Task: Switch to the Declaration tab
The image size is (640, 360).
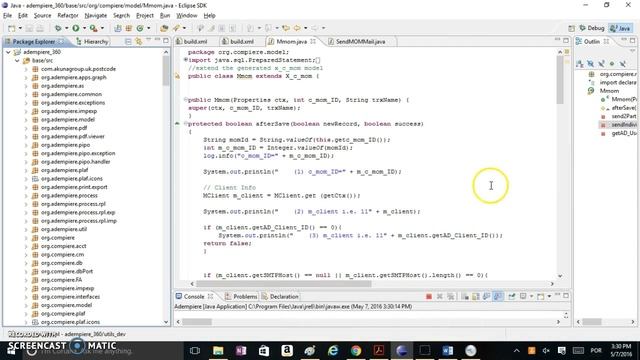Action: (280, 297)
